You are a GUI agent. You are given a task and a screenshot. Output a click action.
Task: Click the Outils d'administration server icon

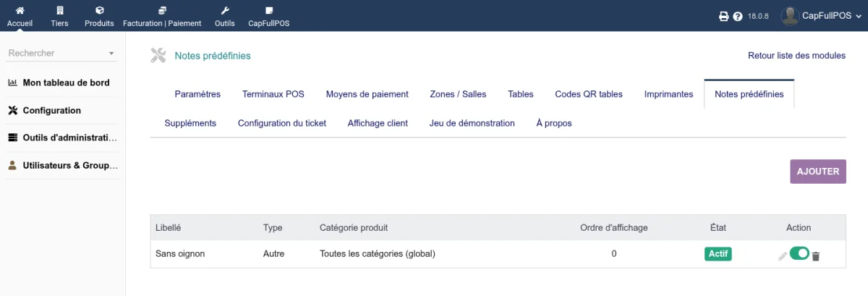12,138
